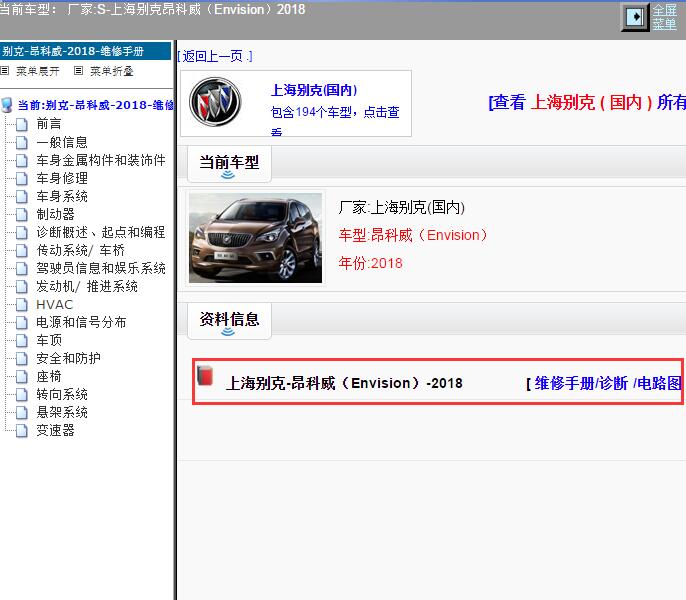The width and height of the screenshot is (686, 600).
Task: Open 变速器 tree item
Action: pyautogui.click(x=56, y=431)
